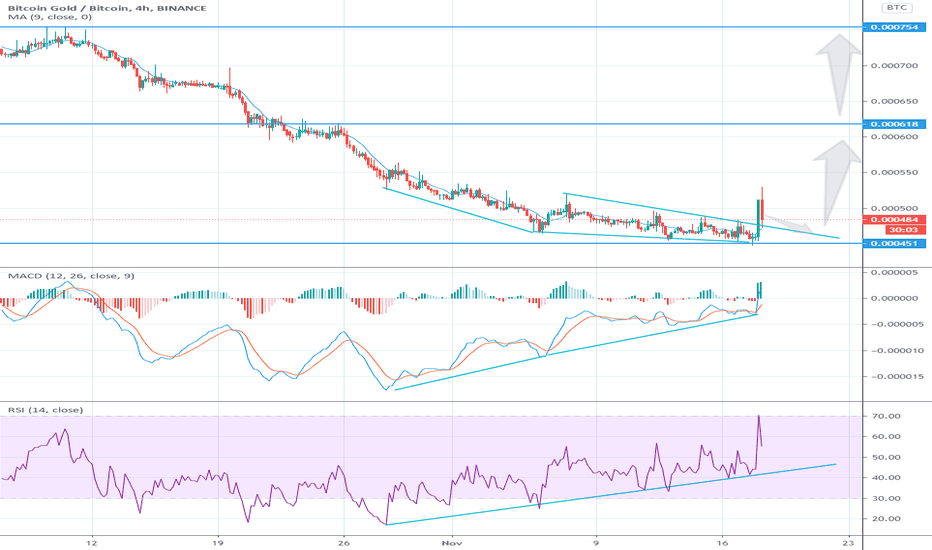Click the 50.00 RSI axis value

point(886,457)
